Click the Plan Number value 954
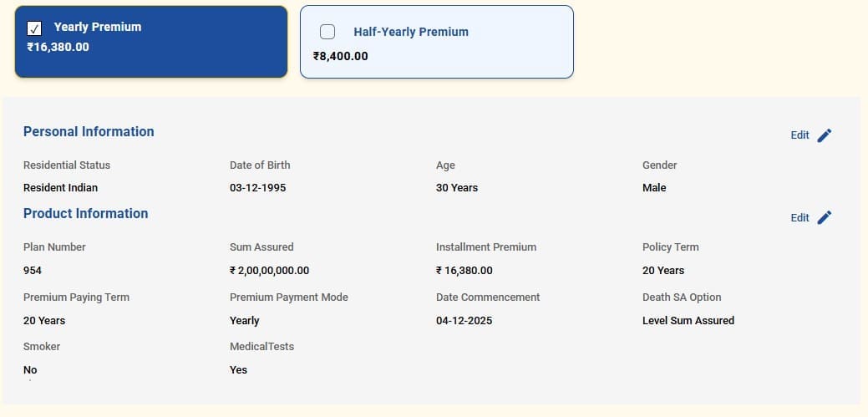 click(33, 271)
